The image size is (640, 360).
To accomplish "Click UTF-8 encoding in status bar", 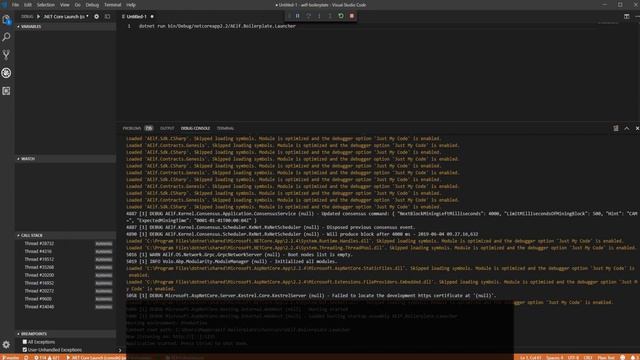I will click(x=573, y=358).
